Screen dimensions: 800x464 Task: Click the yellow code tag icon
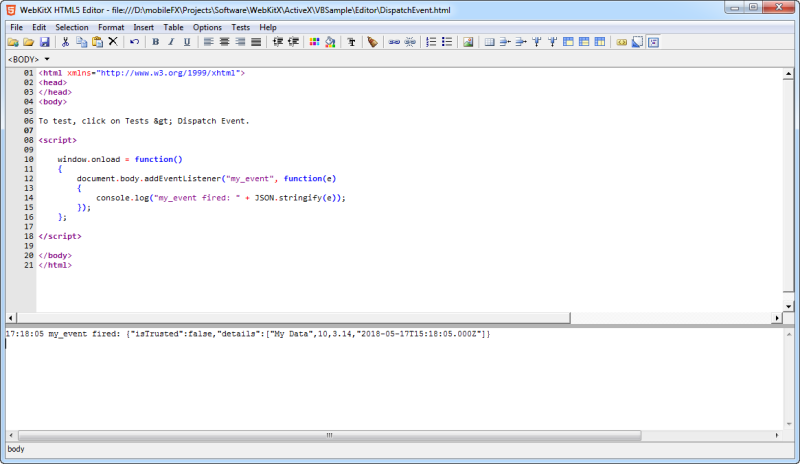(621, 42)
